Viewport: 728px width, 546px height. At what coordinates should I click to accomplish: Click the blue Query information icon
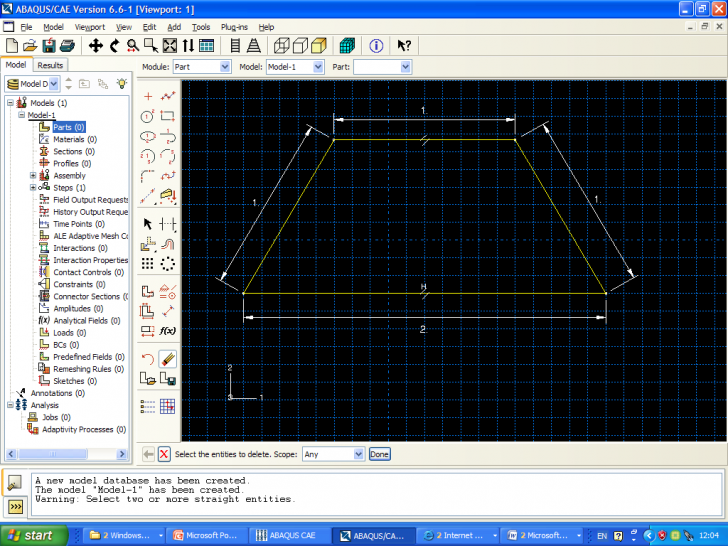coord(376,45)
